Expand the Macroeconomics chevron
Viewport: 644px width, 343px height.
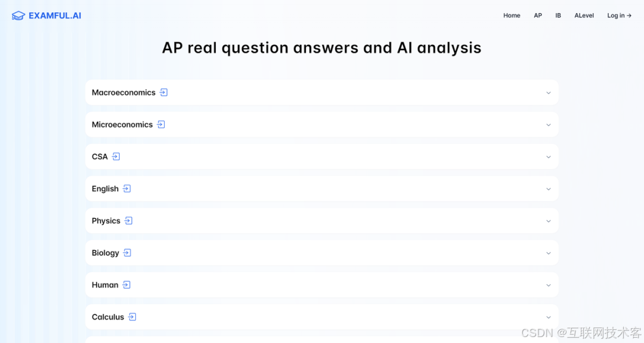point(549,93)
